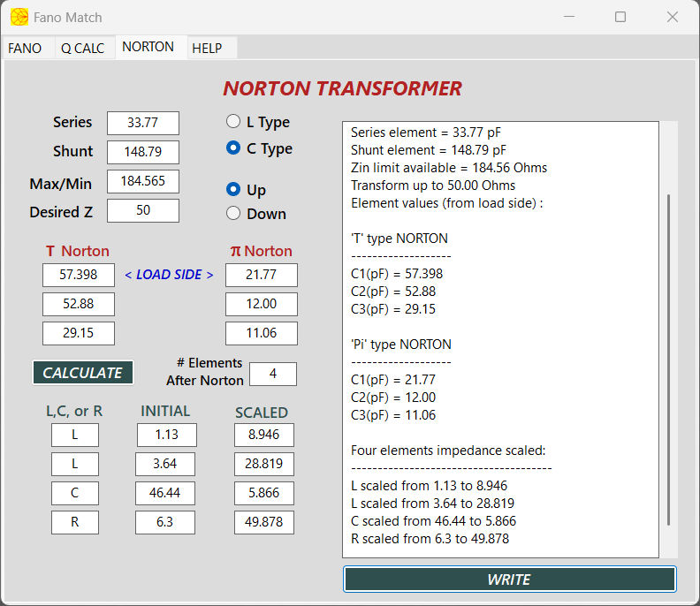Click the first Pi Norton field 21.77
The width and height of the screenshot is (700, 606).
261,275
